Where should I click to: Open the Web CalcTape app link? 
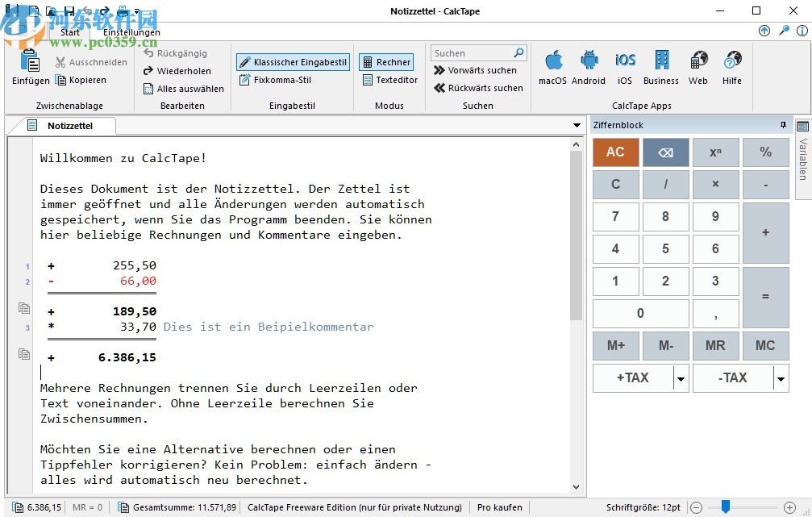click(x=698, y=67)
